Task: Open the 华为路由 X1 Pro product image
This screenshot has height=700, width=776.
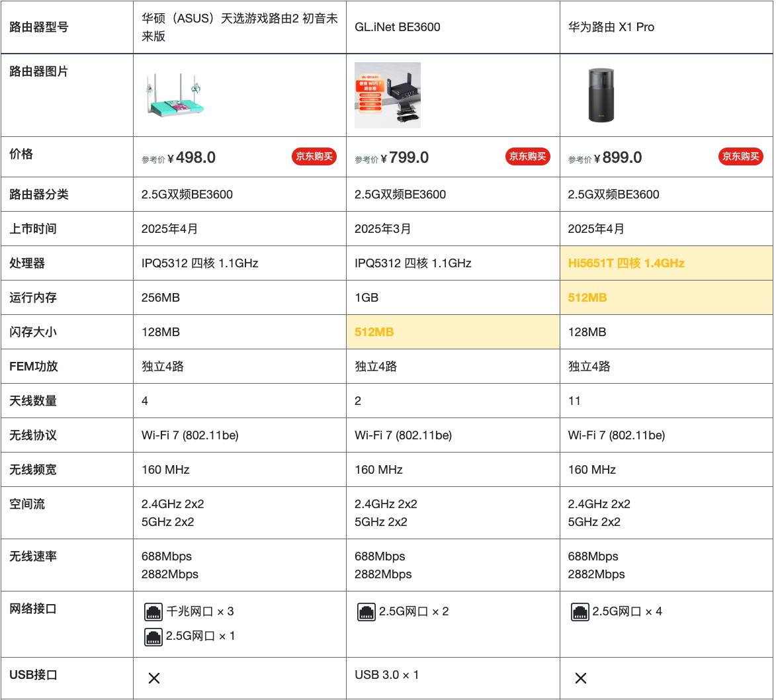Action: click(601, 95)
